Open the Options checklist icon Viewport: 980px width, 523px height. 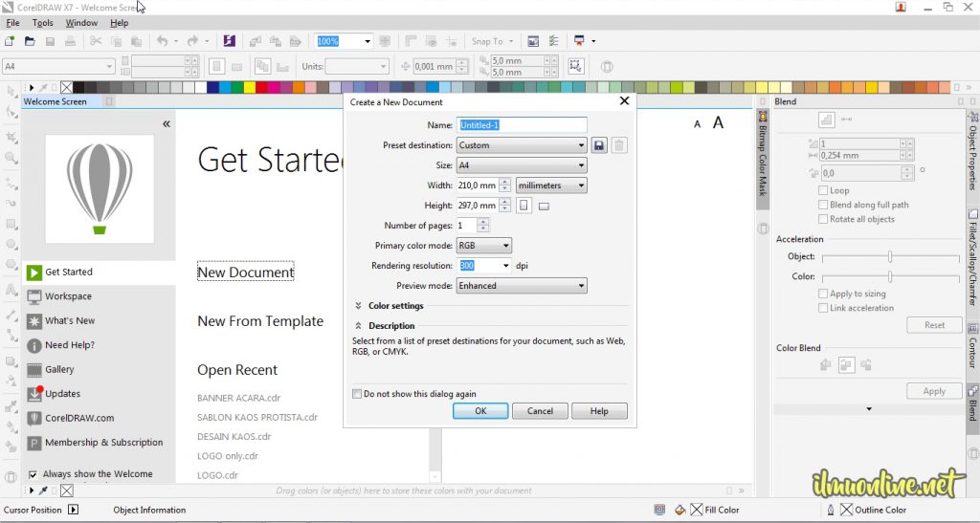click(553, 41)
